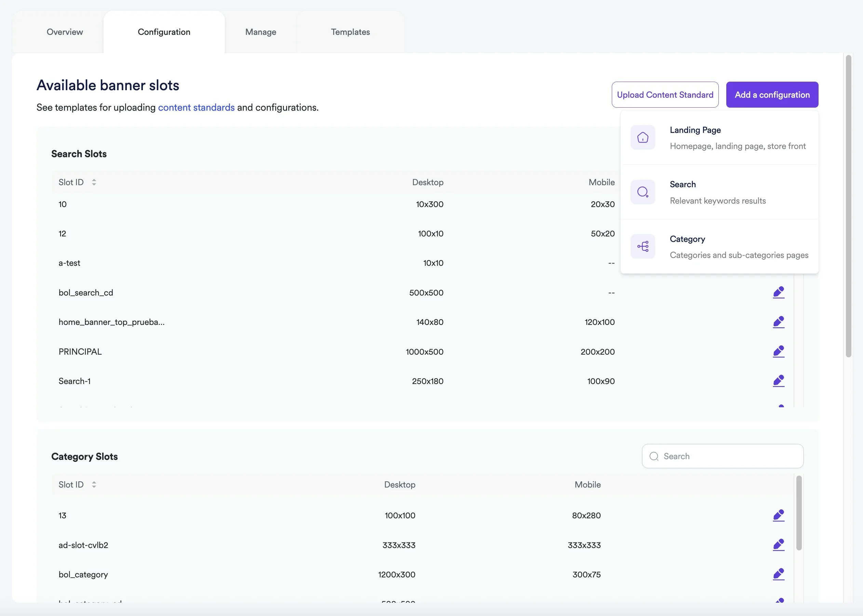Open the content standards link

[196, 107]
